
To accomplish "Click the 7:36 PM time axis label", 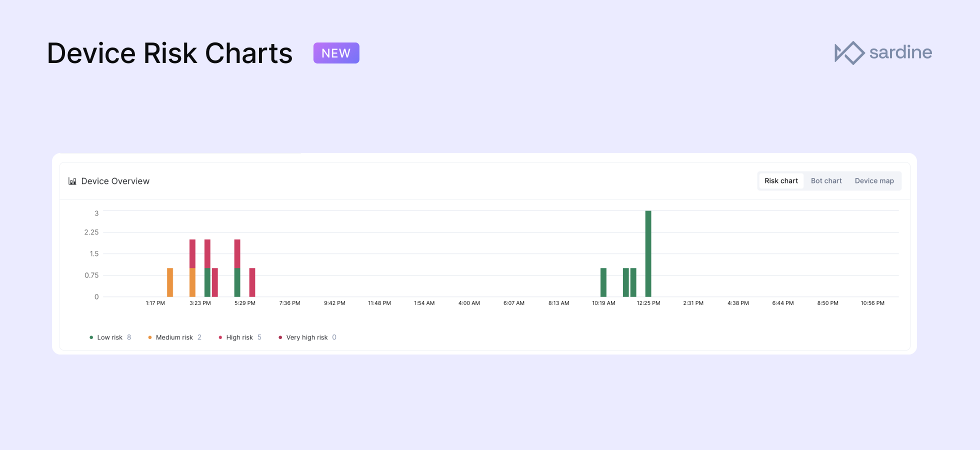I will (x=289, y=303).
